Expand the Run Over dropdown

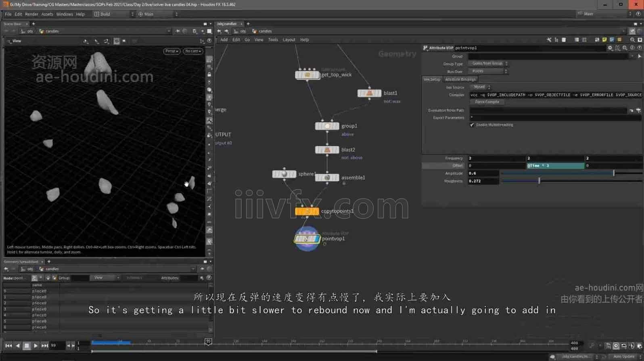pyautogui.click(x=488, y=71)
